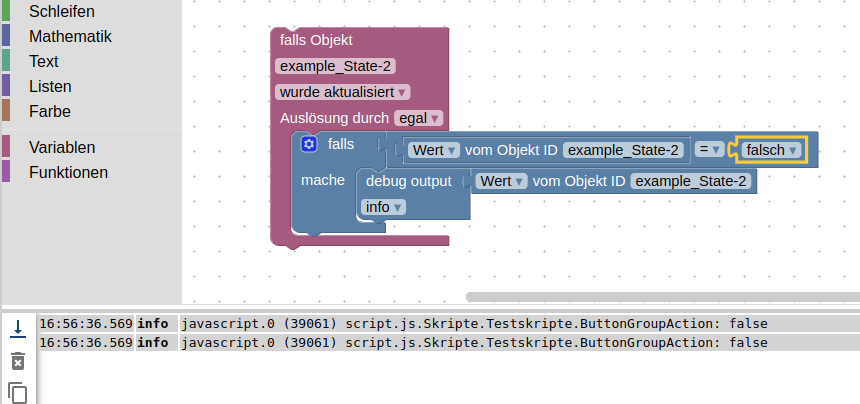The height and width of the screenshot is (404, 860).
Task: Open the '=' comparison operator dropdown
Action: point(709,150)
